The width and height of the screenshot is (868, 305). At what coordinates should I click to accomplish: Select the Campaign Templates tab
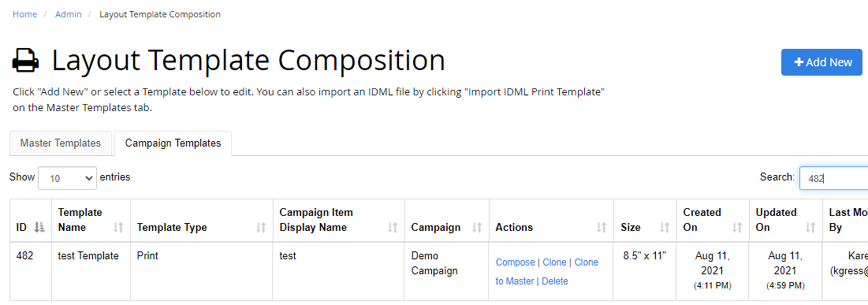[173, 143]
